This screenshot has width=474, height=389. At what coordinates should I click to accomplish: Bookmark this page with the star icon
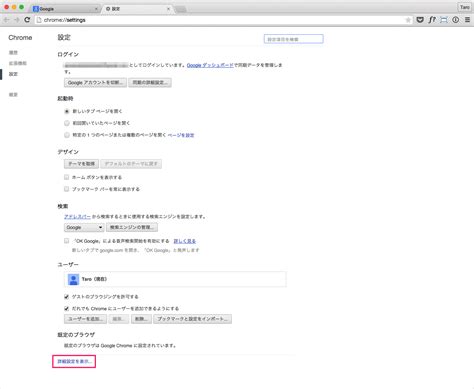[x=408, y=20]
